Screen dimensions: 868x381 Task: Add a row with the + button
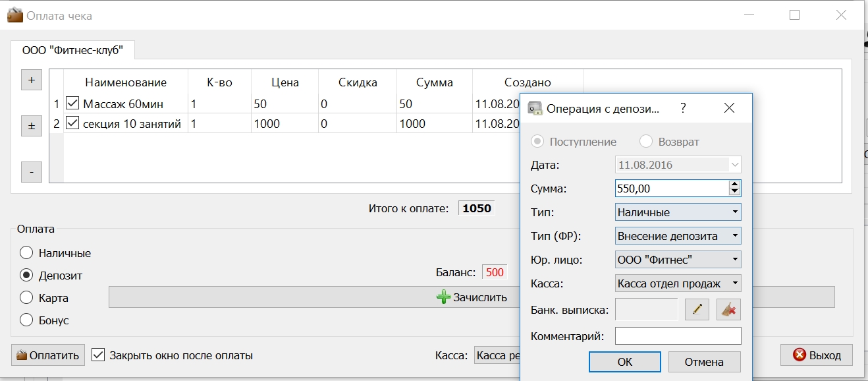pos(32,80)
